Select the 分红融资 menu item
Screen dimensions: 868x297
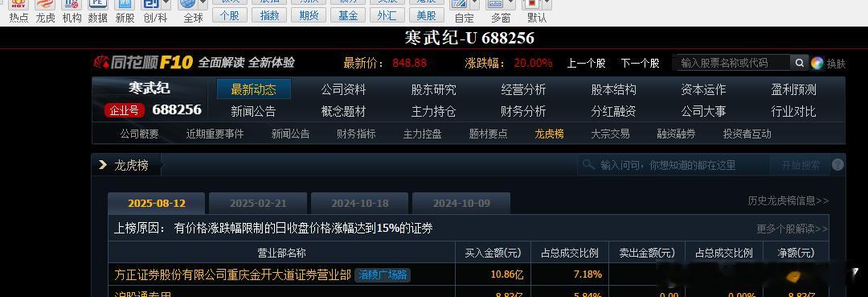click(613, 111)
